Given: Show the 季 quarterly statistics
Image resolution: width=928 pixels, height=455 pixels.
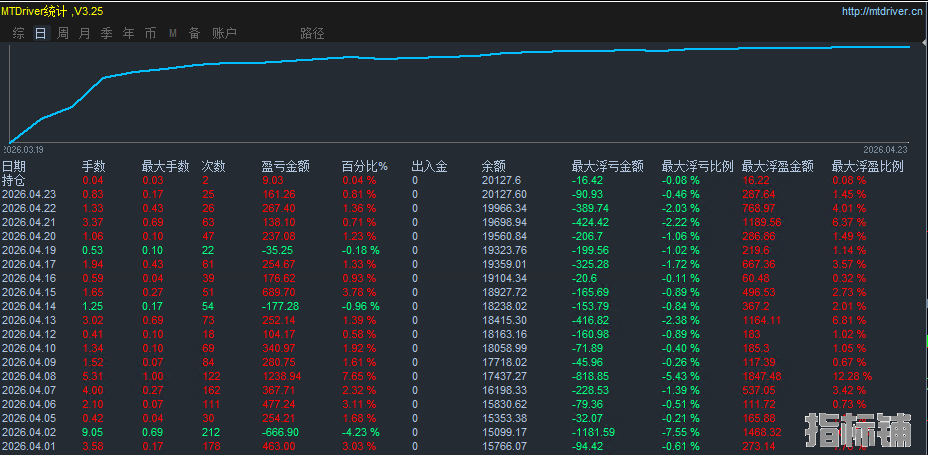Looking at the screenshot, I should click(x=107, y=33).
